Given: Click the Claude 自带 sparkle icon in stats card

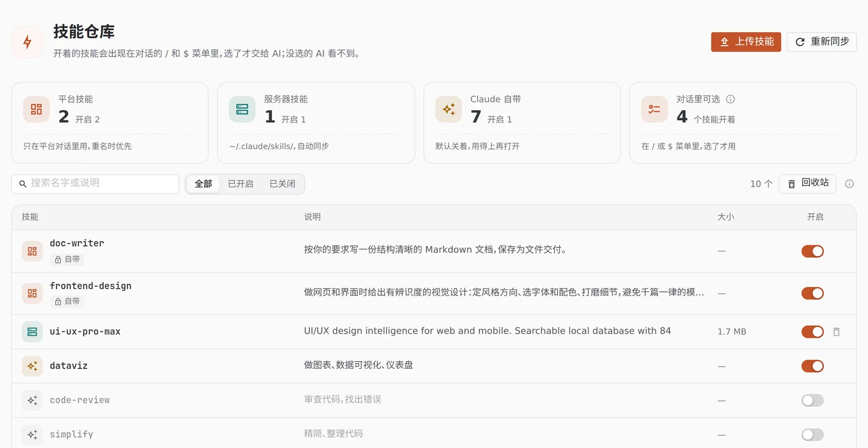Looking at the screenshot, I should [449, 109].
